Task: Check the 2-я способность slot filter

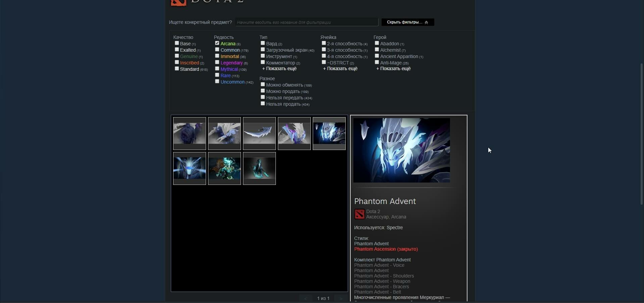Action: tap(324, 43)
